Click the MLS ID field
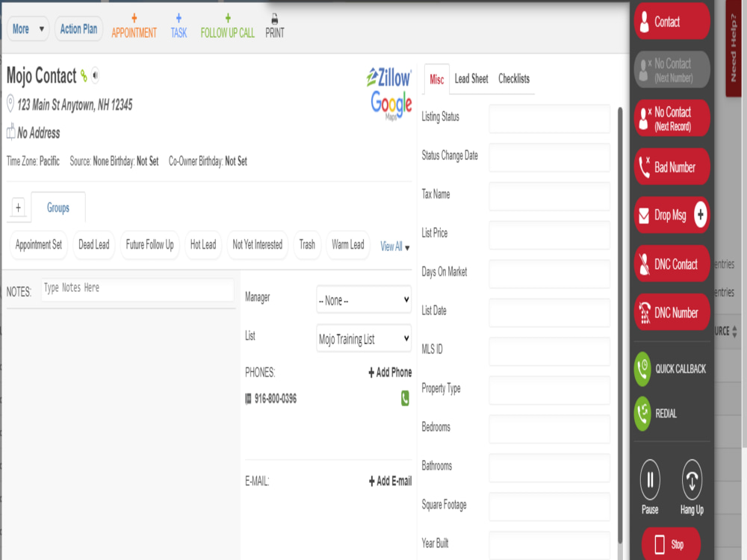This screenshot has height=560, width=747. point(549,351)
